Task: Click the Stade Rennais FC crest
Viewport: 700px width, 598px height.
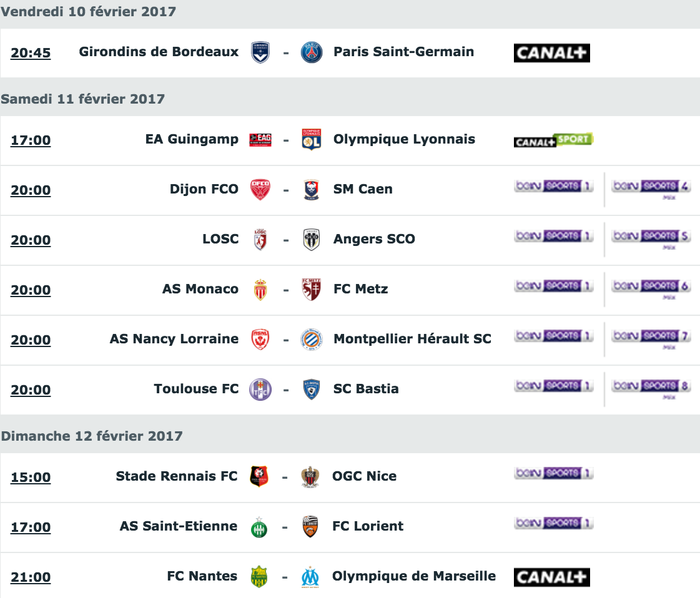Action: 259,477
